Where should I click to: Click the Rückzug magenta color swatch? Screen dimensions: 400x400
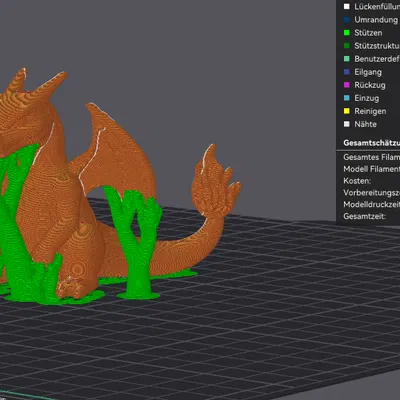(x=347, y=85)
